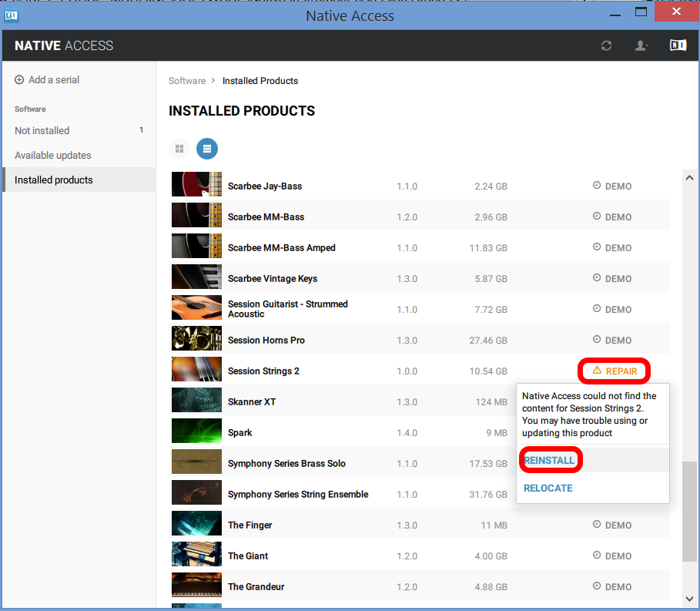Click DEMO for Scarbee Jay-Bass
Screen dimensions: 700x611
[612, 186]
